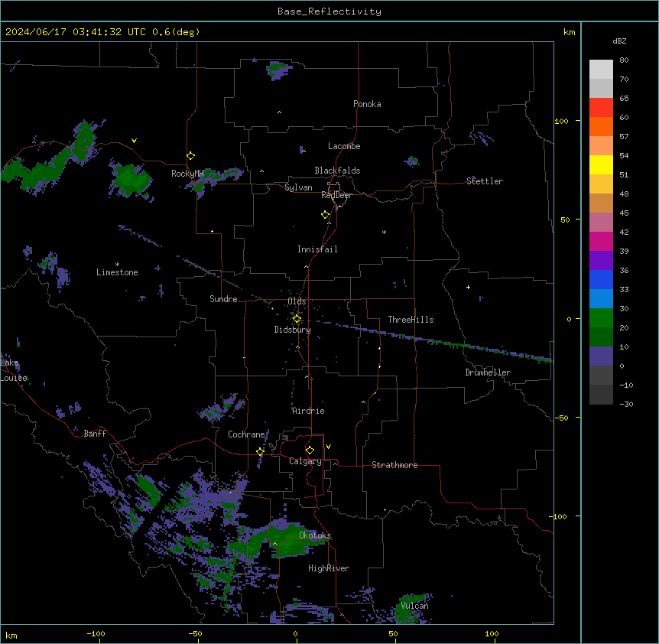Select the royal blue 33-36 dBZ legend swatch
This screenshot has height=644, width=659.
point(601,279)
